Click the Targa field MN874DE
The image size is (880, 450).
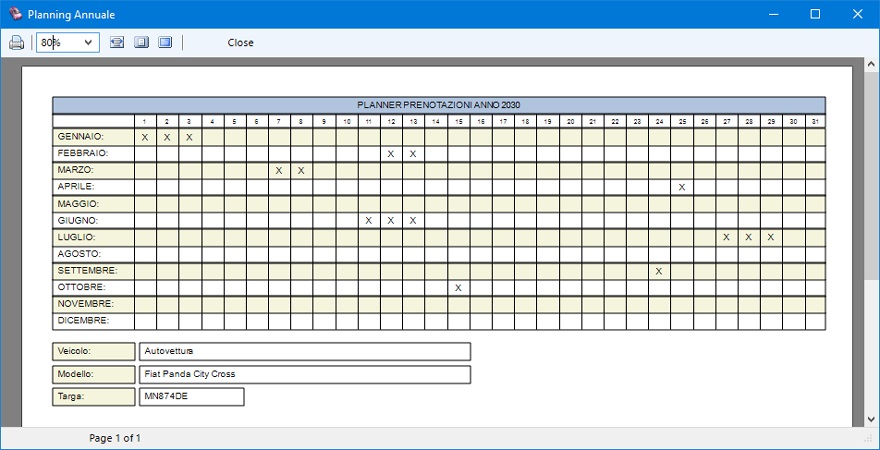[x=191, y=397]
